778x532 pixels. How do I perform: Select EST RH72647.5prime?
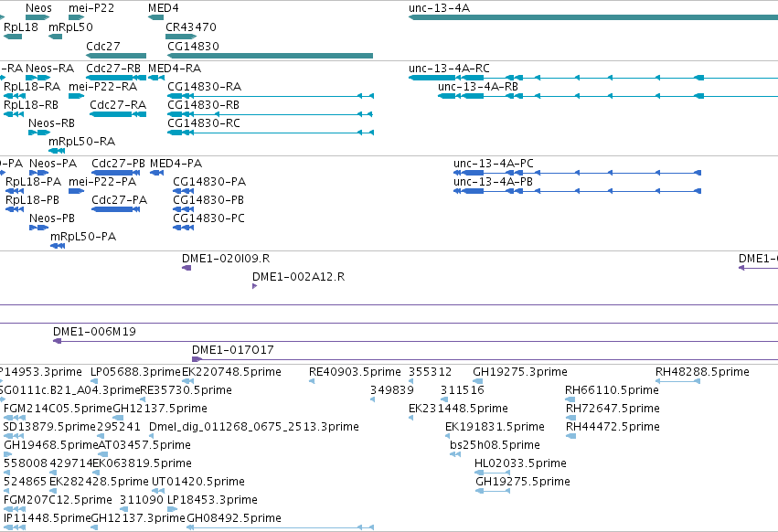coord(570,418)
